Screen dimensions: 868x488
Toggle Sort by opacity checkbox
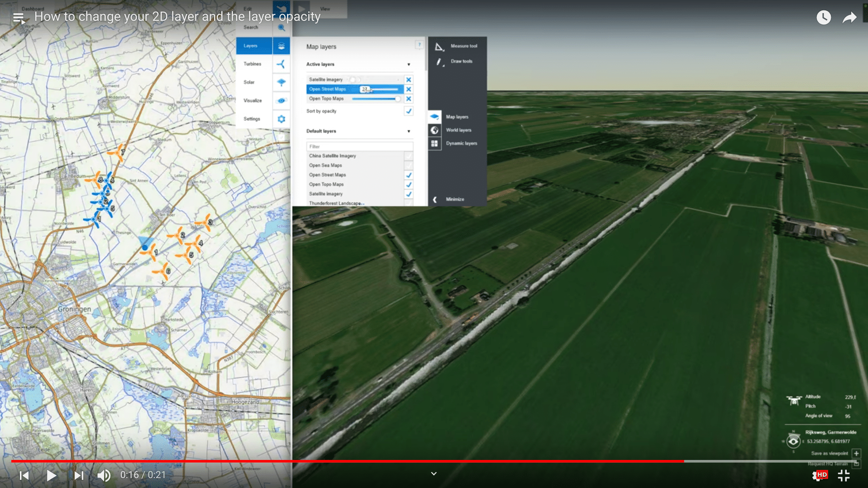coord(408,111)
